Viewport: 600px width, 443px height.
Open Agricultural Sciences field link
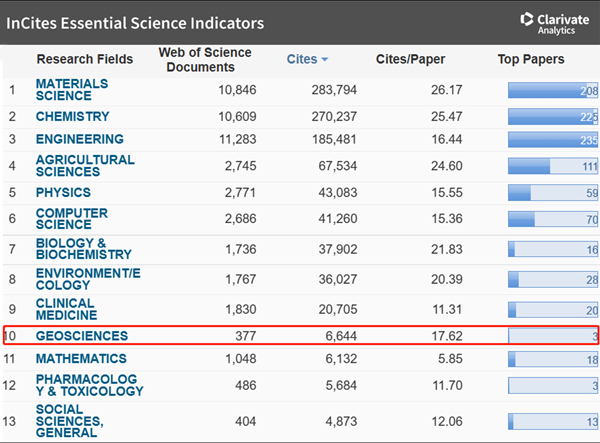(x=85, y=166)
